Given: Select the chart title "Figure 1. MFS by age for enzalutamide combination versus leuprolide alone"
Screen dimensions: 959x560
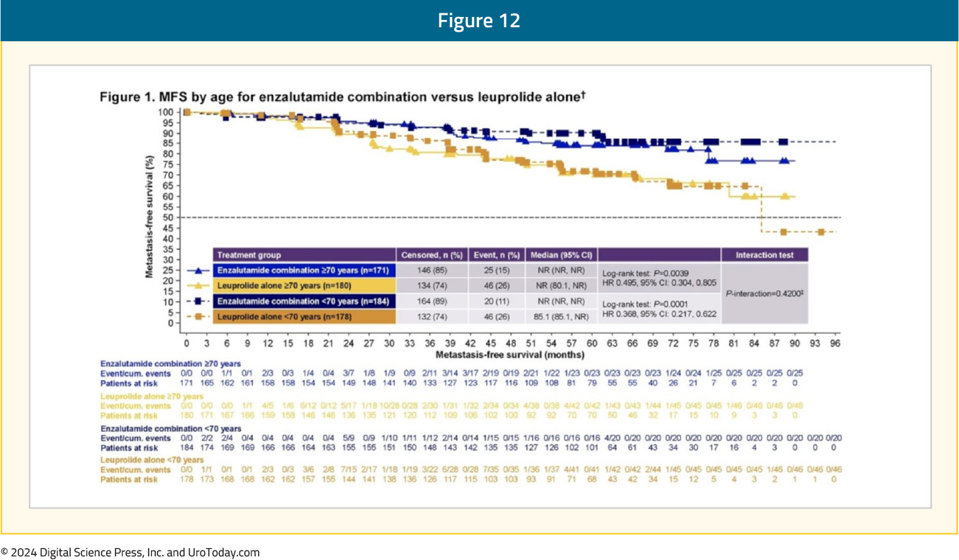Looking at the screenshot, I should pyautogui.click(x=342, y=97).
